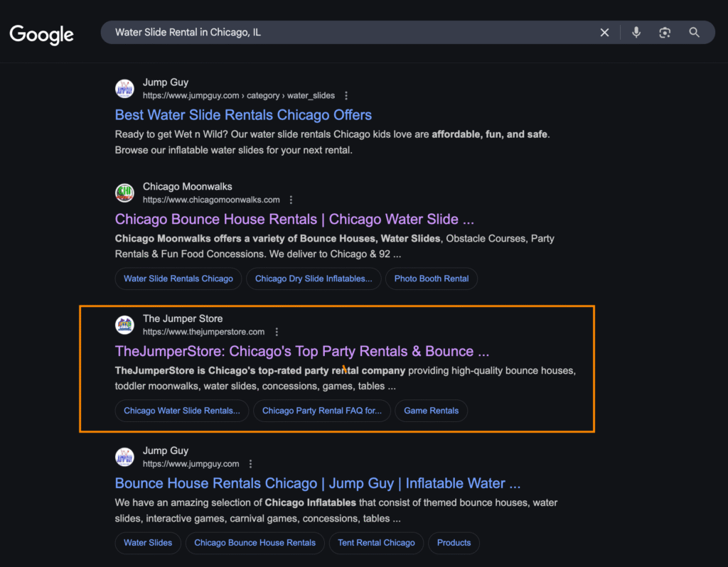Open Game Rentals sitelink
728x567 pixels.
431,411
